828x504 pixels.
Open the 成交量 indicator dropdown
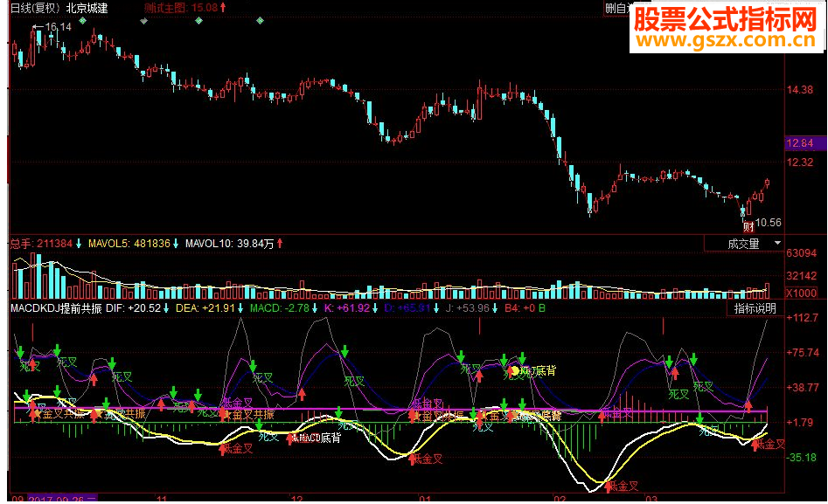coord(744,244)
